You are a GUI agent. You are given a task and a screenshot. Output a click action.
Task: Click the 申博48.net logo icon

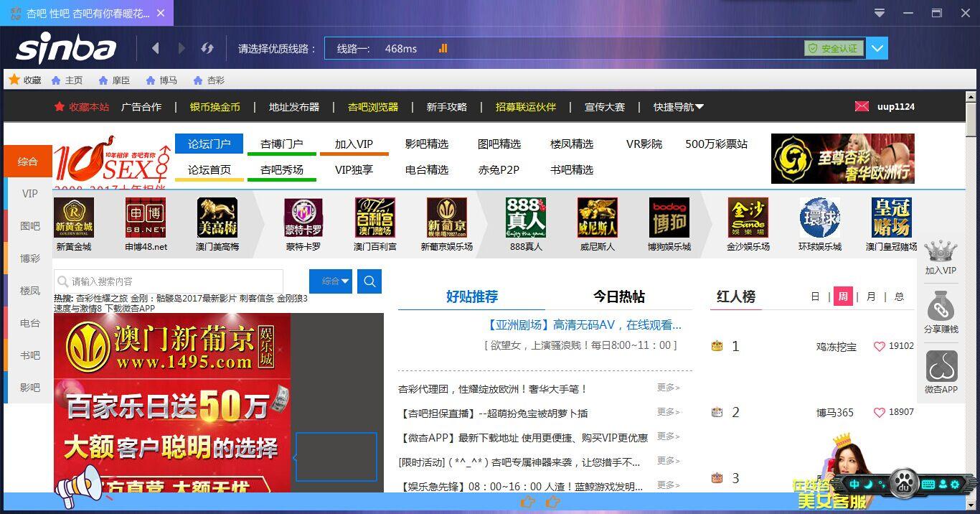(146, 218)
